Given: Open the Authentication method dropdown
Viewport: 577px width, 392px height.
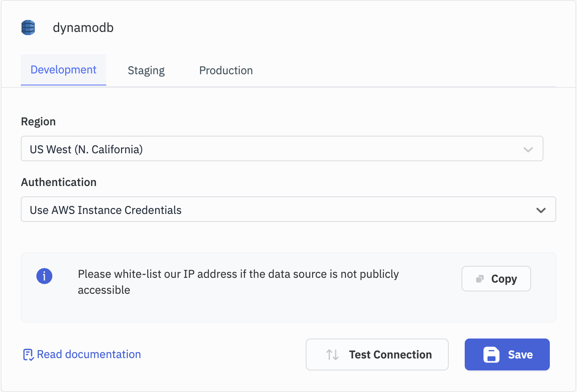Looking at the screenshot, I should [x=280, y=210].
